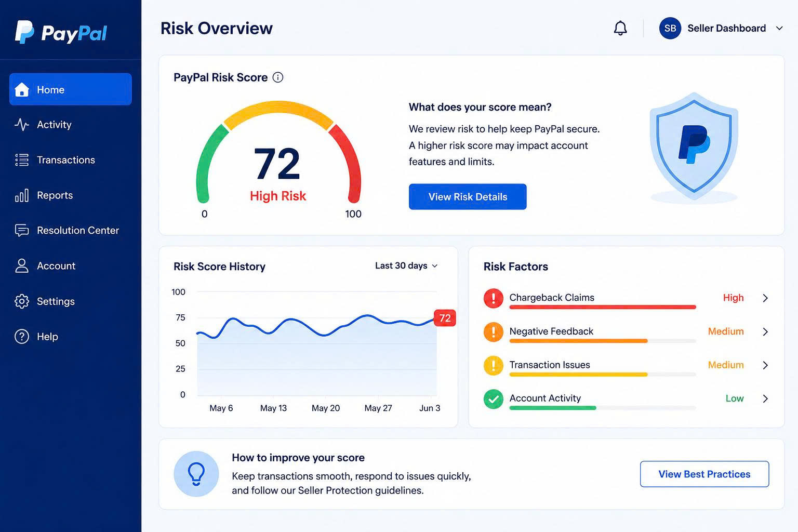Click the Account Activity label

pyautogui.click(x=545, y=398)
